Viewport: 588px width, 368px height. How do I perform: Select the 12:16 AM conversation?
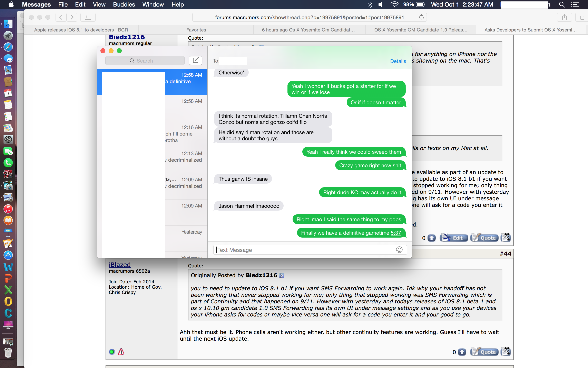(152, 134)
